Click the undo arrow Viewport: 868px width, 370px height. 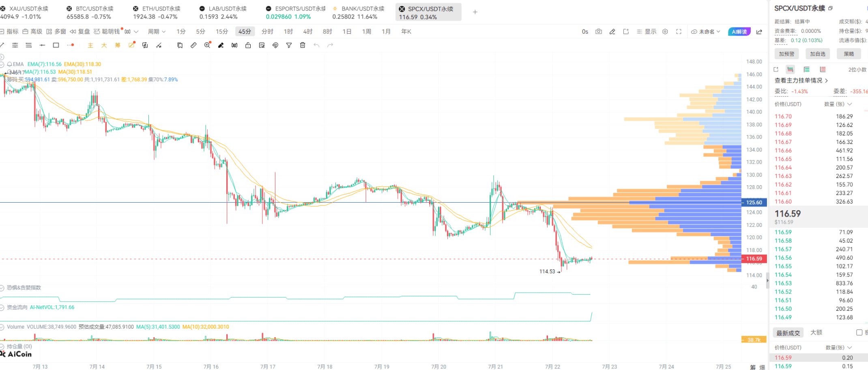pyautogui.click(x=316, y=45)
